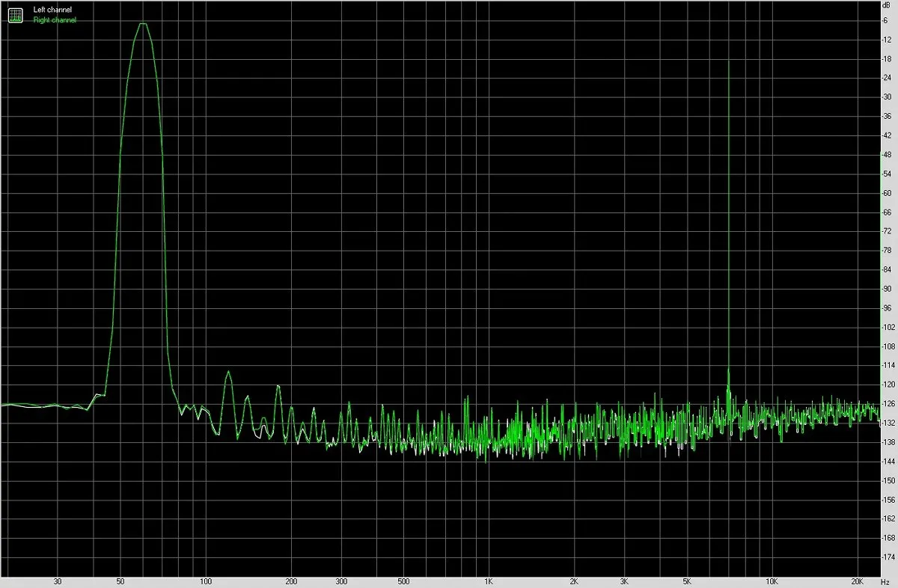Click the -132 dB axis label
This screenshot has width=898, height=588.
point(889,423)
